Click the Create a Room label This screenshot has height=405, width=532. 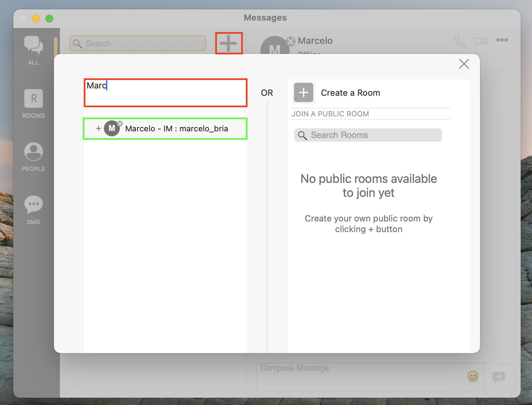pos(350,93)
